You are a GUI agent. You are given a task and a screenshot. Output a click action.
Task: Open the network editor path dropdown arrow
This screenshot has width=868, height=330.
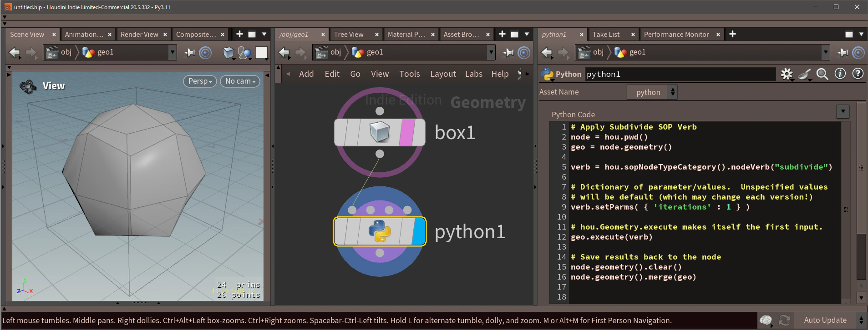point(491,52)
